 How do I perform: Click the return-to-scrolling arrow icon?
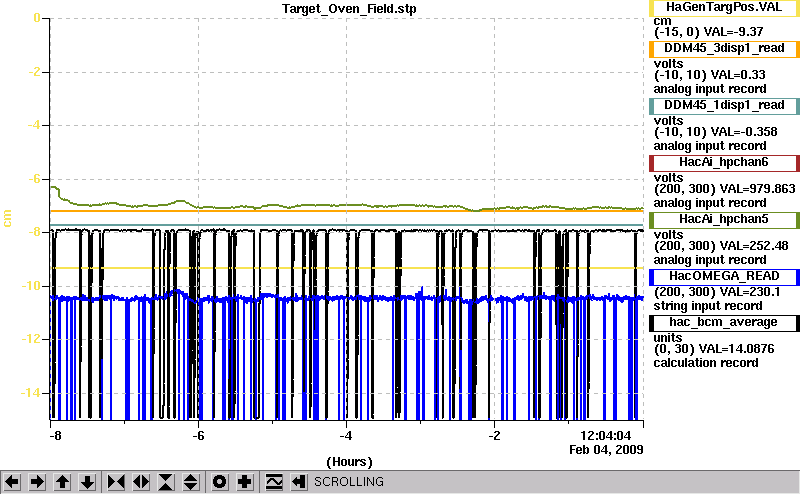click(299, 482)
